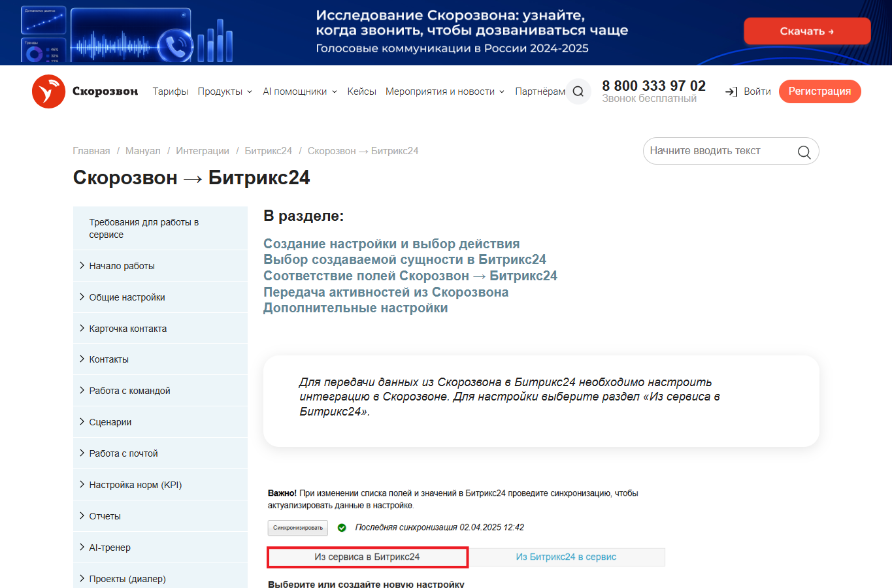The width and height of the screenshot is (892, 588).
Task: Open the Мероприятия и новости dropdown
Action: pos(445,91)
